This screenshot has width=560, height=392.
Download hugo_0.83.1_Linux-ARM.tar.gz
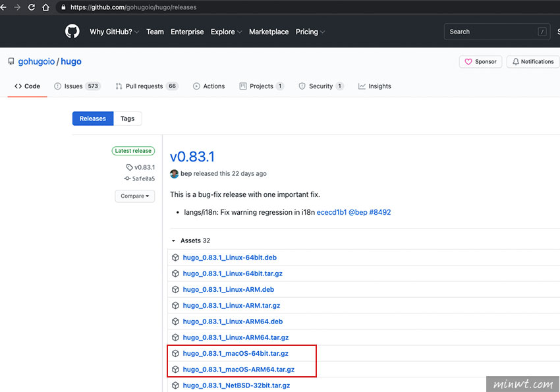click(231, 306)
